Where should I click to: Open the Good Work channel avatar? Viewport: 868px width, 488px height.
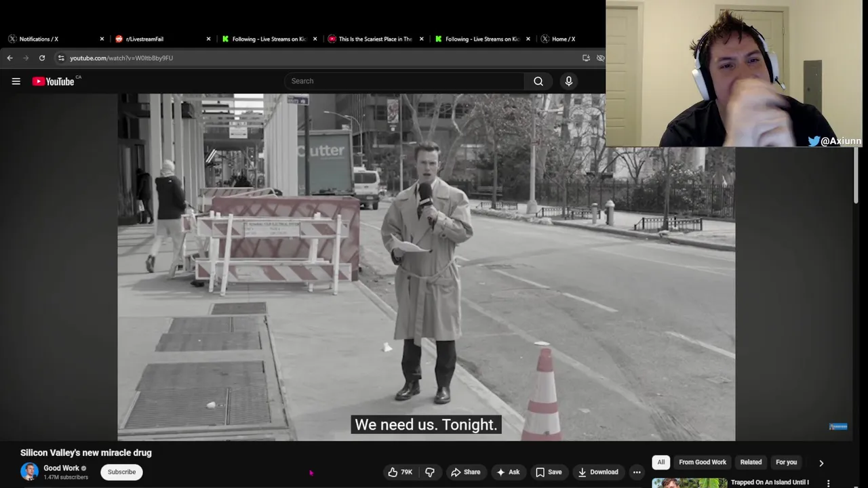(x=29, y=472)
